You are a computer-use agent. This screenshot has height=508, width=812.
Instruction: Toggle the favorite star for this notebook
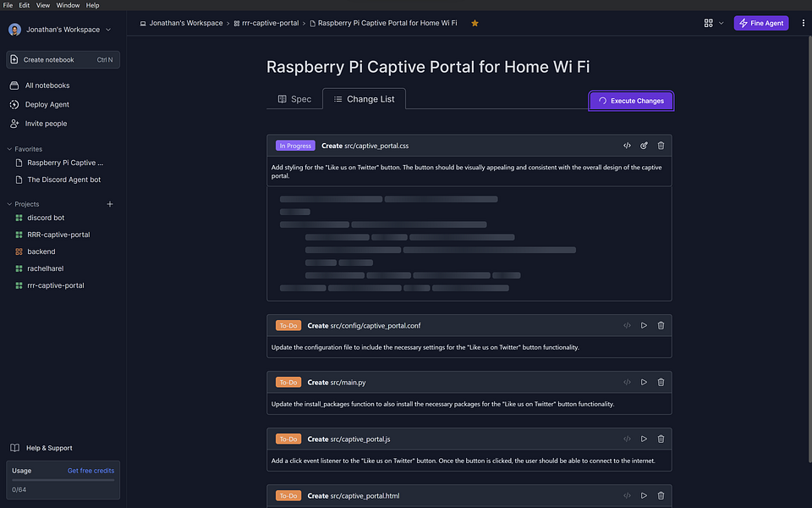pos(475,24)
